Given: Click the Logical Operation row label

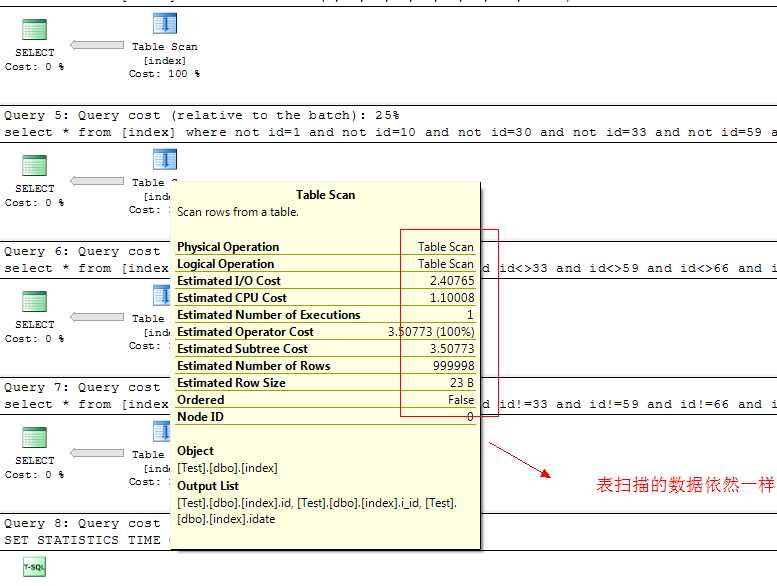Looking at the screenshot, I should (225, 264).
